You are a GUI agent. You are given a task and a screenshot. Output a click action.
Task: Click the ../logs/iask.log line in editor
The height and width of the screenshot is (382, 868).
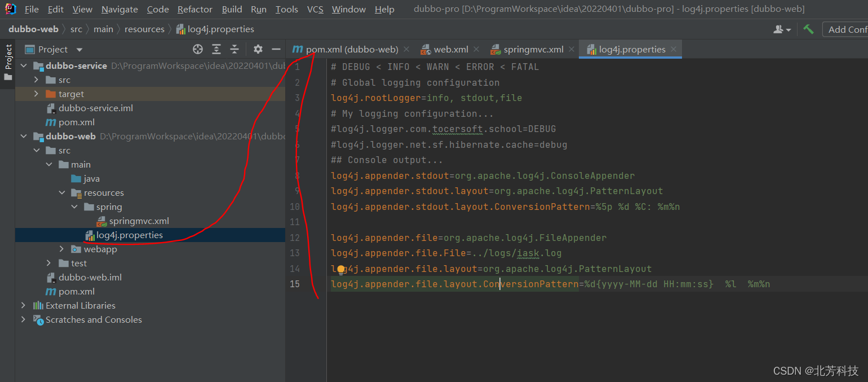click(446, 253)
